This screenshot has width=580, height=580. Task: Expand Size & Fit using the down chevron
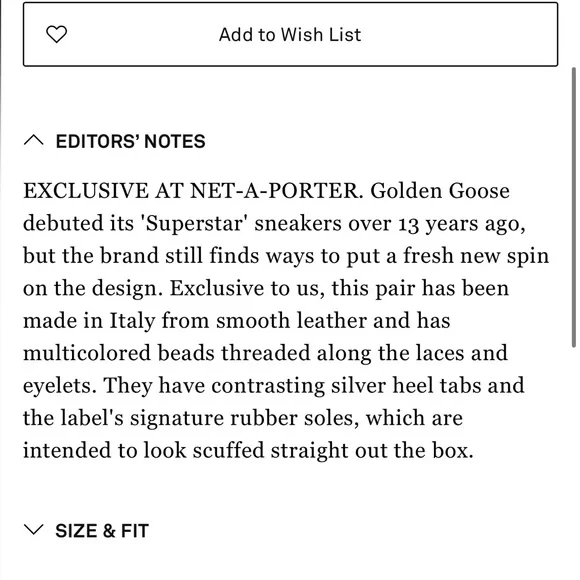pos(34,530)
